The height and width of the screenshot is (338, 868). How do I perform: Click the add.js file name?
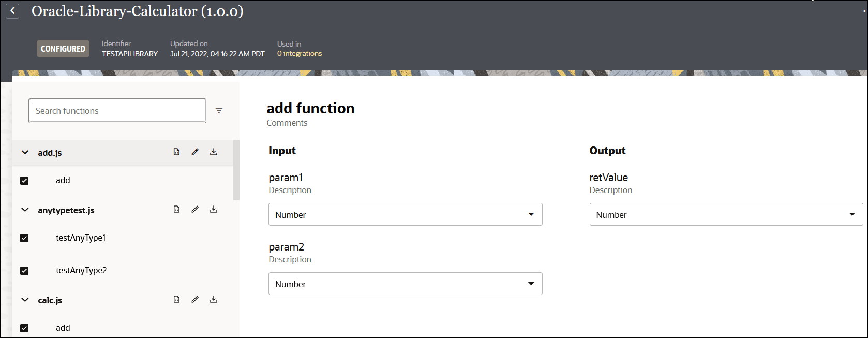50,153
